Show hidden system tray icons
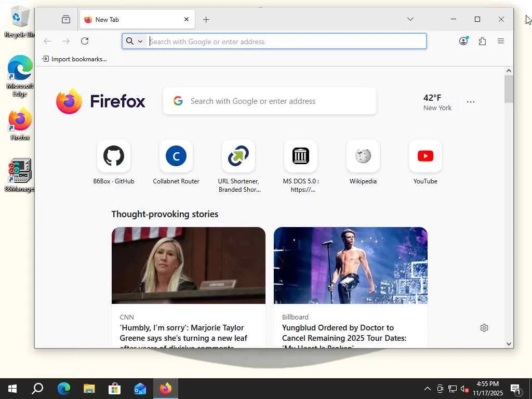532x399 pixels. click(428, 389)
